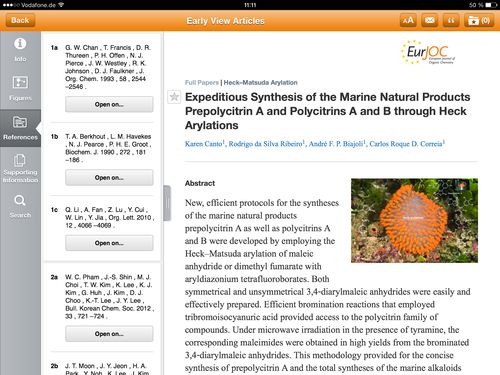The width and height of the screenshot is (500, 375).
Task: Tap the article title Expeditious Synthesis
Action: point(327,111)
